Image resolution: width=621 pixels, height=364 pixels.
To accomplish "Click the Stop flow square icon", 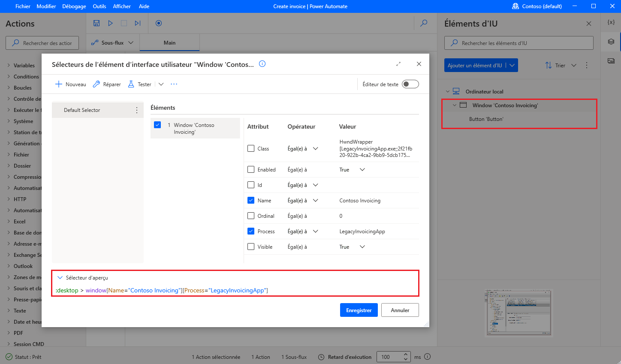I will click(124, 23).
